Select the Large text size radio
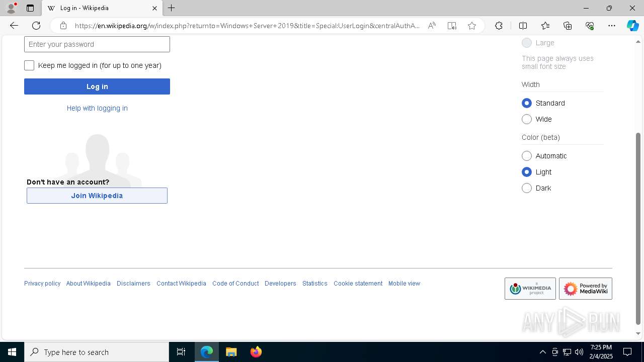This screenshot has height=362, width=644. tap(527, 43)
